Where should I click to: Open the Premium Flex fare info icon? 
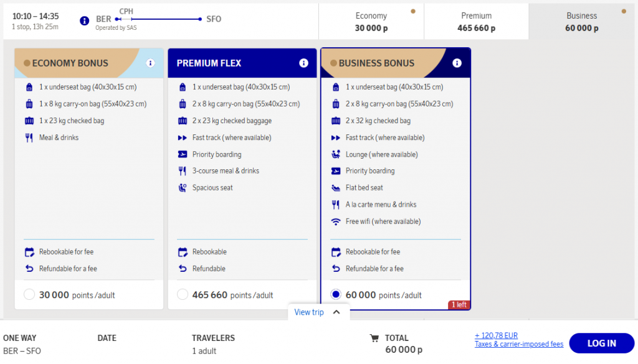point(303,63)
